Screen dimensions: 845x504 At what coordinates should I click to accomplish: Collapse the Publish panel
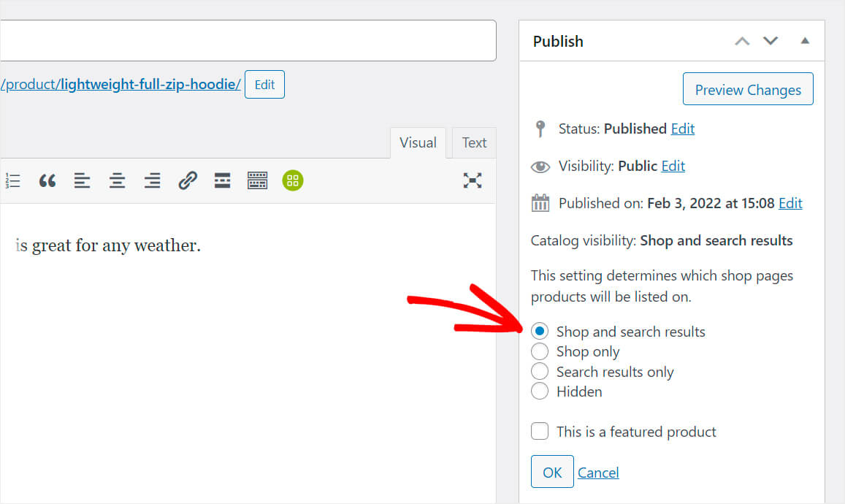click(x=805, y=42)
